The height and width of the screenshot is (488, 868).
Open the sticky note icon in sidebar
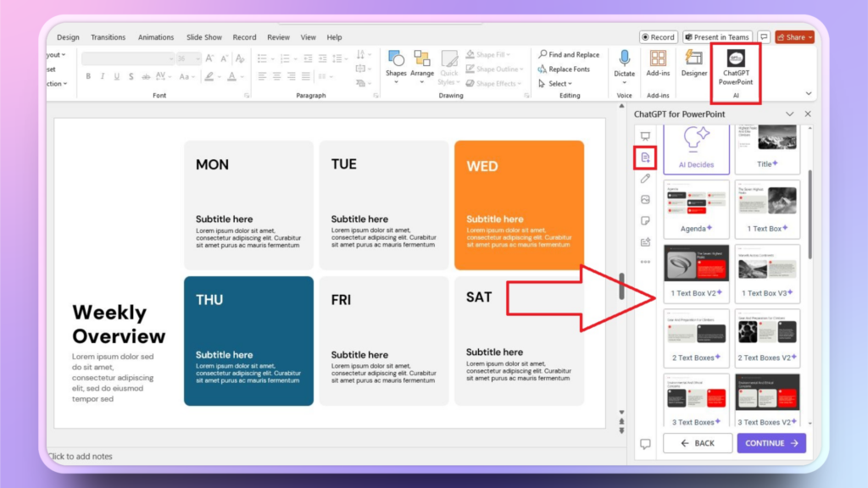tap(645, 221)
